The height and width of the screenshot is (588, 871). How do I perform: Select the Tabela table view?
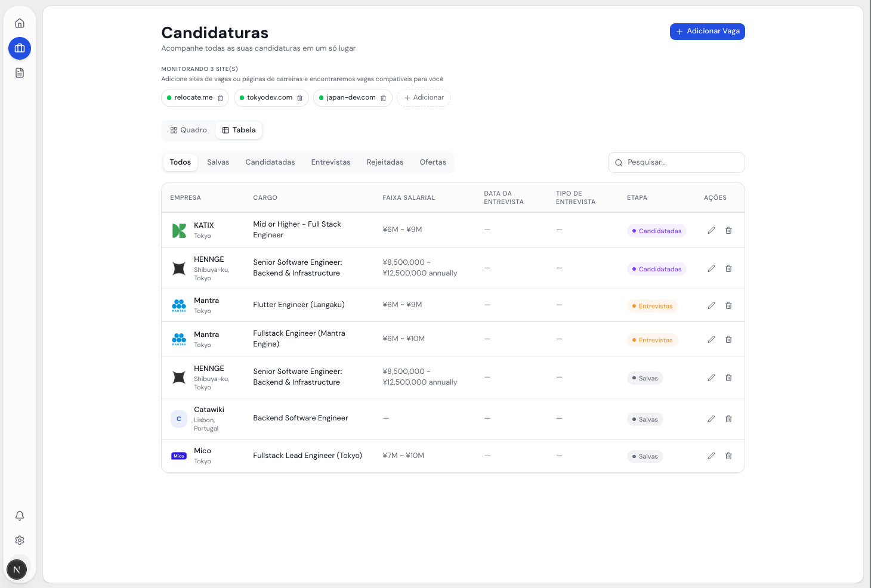[x=239, y=130]
